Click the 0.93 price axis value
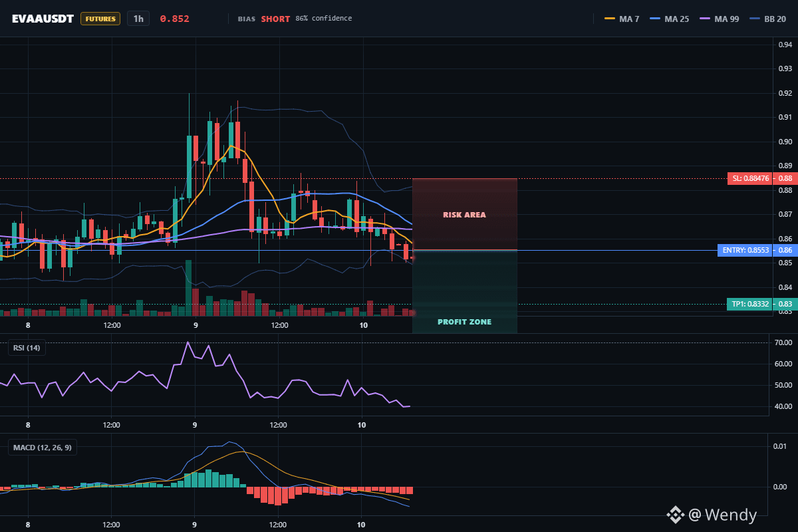Screen dimensions: 798x532 pos(785,68)
